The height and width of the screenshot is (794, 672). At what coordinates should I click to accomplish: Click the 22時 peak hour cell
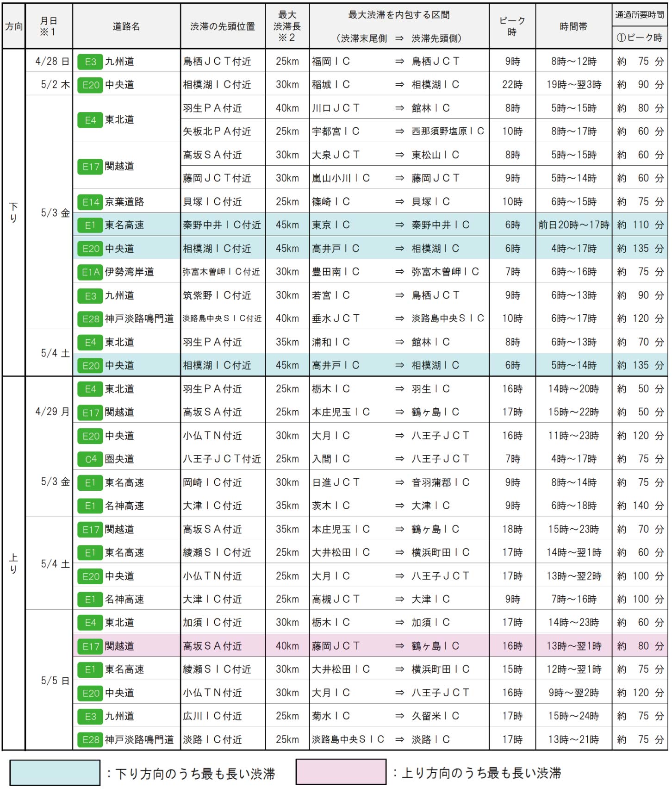point(512,85)
